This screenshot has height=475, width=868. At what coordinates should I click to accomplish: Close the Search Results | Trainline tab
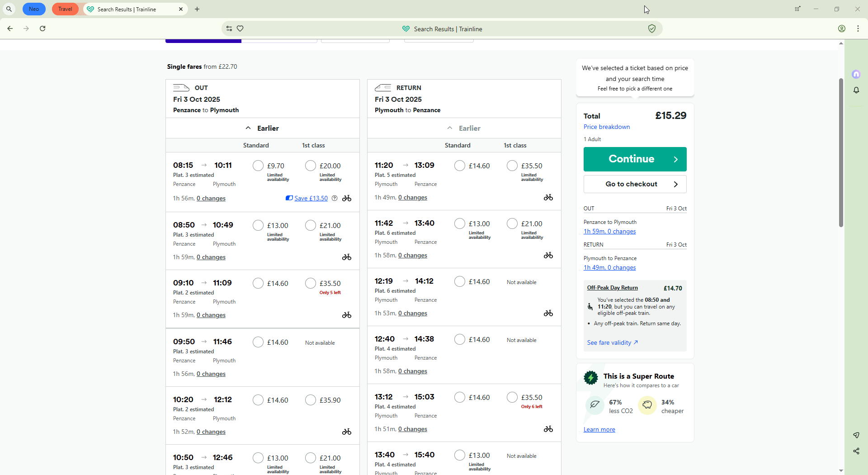pos(181,9)
